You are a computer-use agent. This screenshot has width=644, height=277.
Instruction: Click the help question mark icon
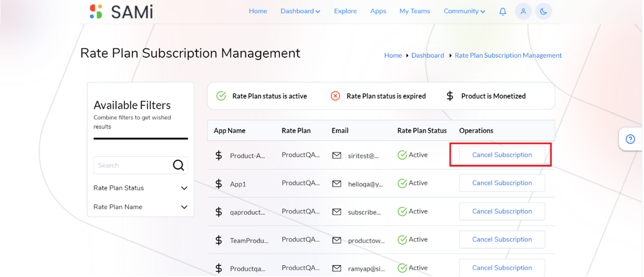[x=630, y=139]
